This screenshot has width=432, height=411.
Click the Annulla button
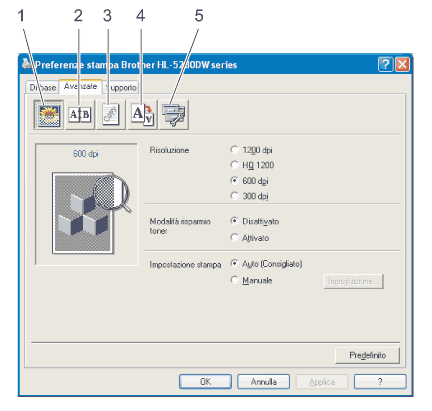[263, 381]
